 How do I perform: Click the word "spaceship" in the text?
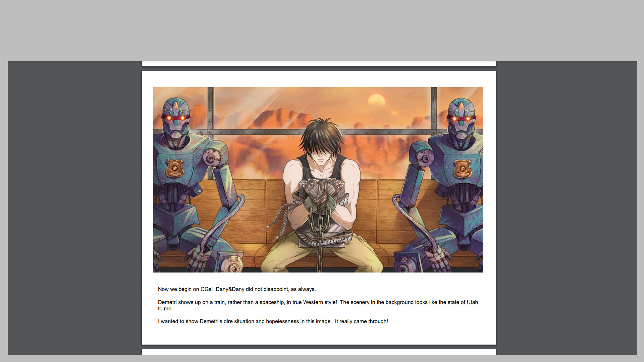click(x=271, y=302)
